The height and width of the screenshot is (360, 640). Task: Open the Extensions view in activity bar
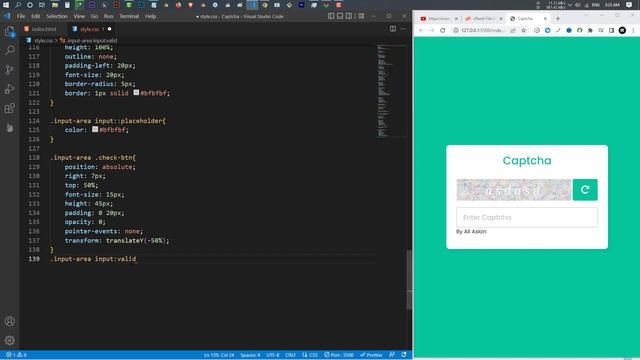[9, 109]
